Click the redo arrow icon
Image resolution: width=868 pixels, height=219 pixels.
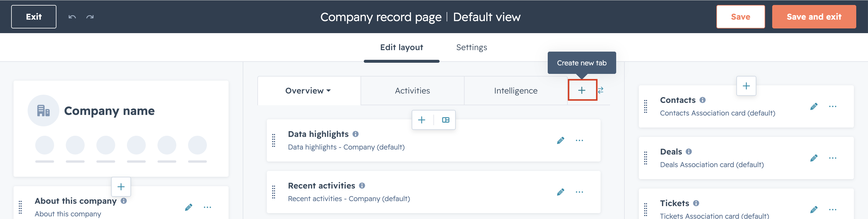pos(90,17)
